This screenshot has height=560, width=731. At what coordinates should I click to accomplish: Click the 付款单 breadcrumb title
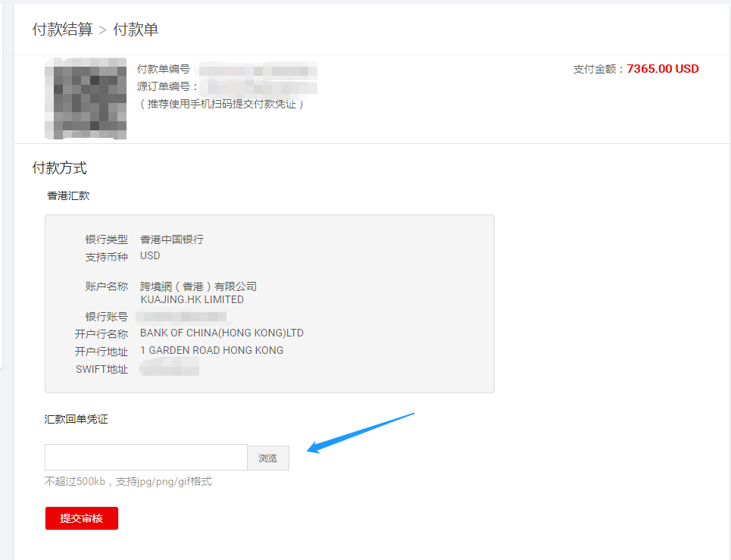(136, 30)
